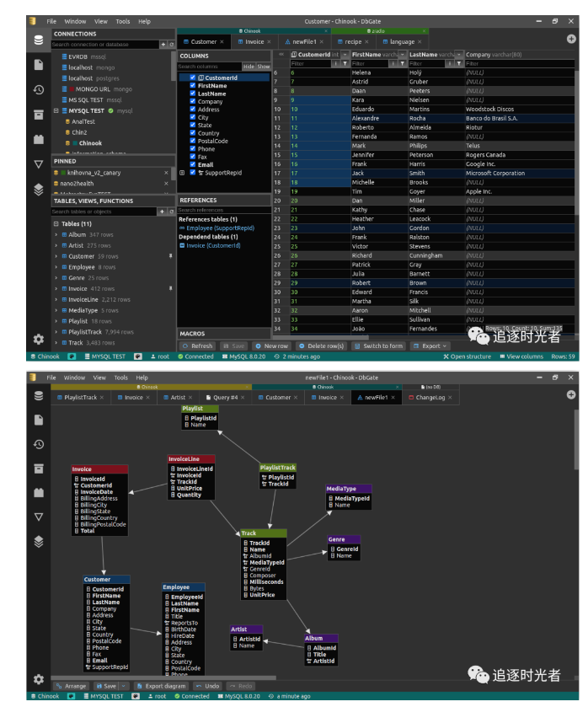Focus the Search columns field
Image resolution: width=588 pixels, height=707 pixels.
pos(209,67)
